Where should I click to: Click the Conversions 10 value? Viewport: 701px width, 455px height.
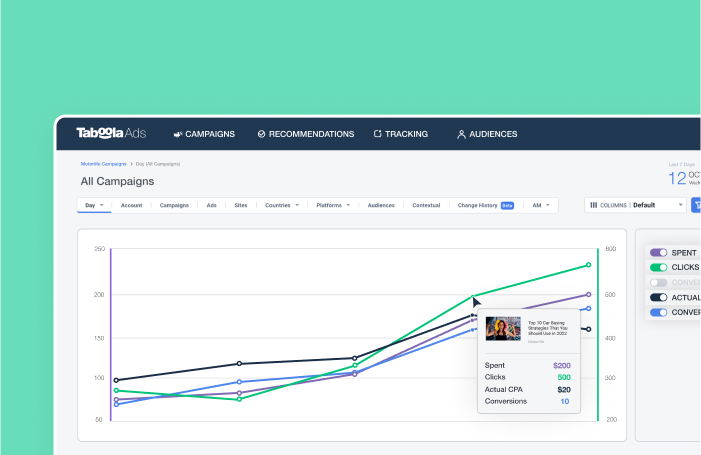(565, 401)
